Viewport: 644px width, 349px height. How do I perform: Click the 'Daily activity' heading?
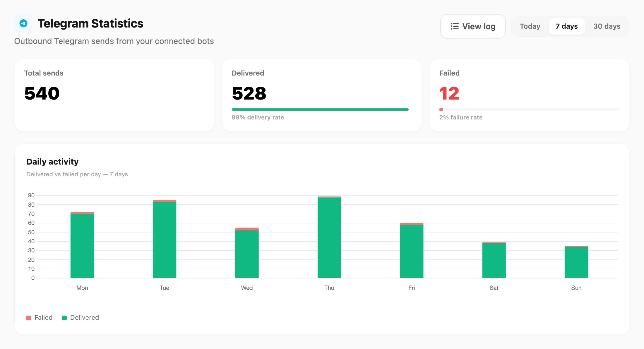[52, 162]
